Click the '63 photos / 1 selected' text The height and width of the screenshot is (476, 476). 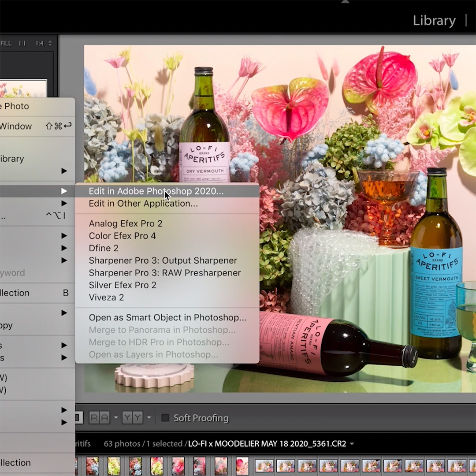143,444
